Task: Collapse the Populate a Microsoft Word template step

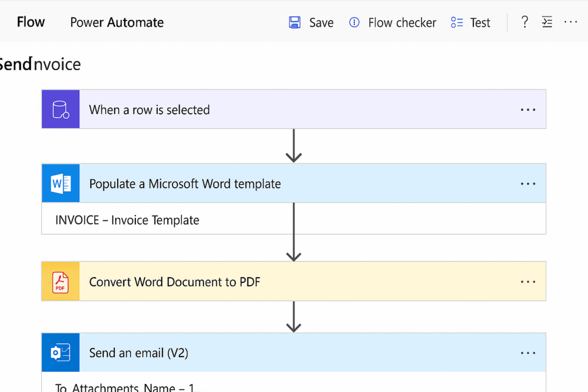Action: pos(293,183)
